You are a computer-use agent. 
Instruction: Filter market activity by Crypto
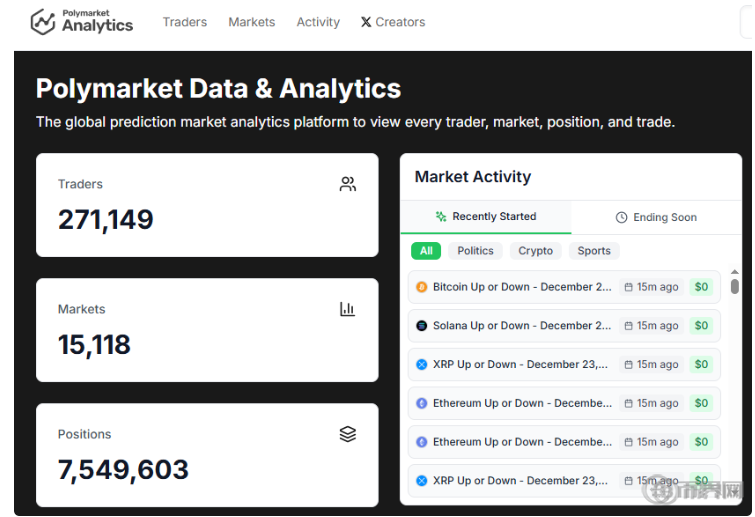pyautogui.click(x=536, y=251)
